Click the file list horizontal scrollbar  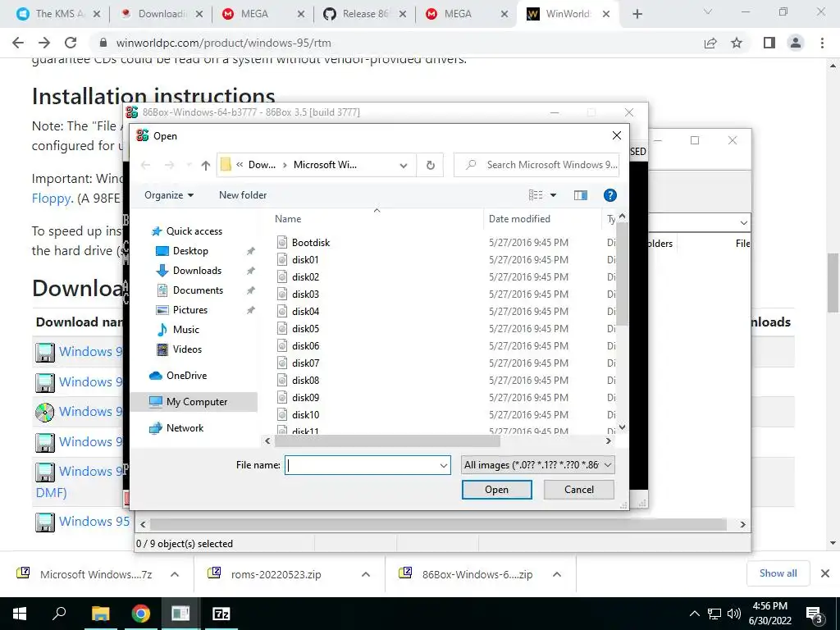[x=387, y=441]
